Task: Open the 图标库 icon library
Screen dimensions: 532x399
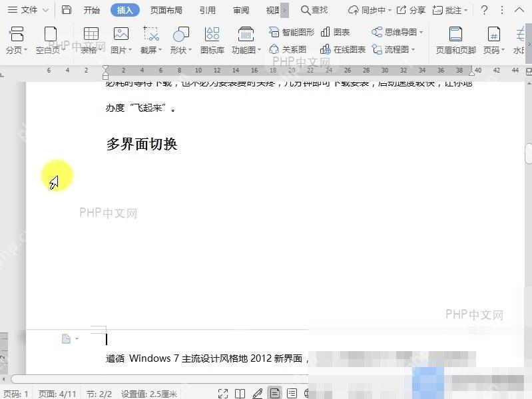Action: point(212,41)
